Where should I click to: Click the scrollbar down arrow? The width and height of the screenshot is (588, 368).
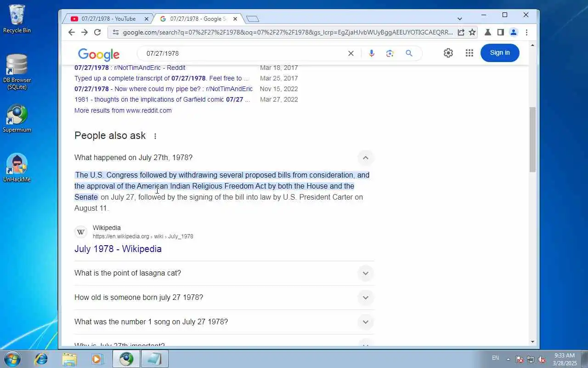533,342
